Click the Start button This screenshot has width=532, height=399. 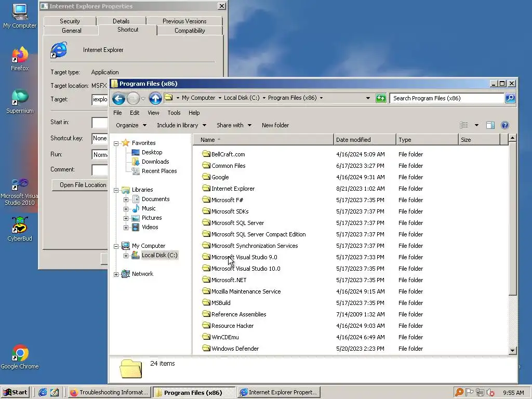[15, 393]
